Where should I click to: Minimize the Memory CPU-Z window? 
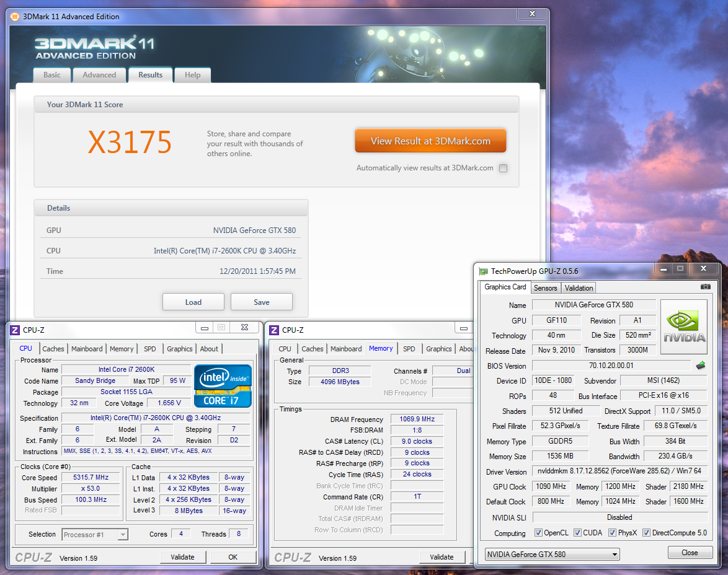tap(463, 328)
